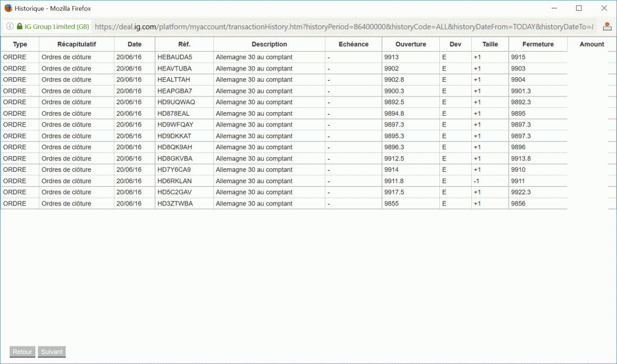Click closing value 9922.3

coord(521,192)
